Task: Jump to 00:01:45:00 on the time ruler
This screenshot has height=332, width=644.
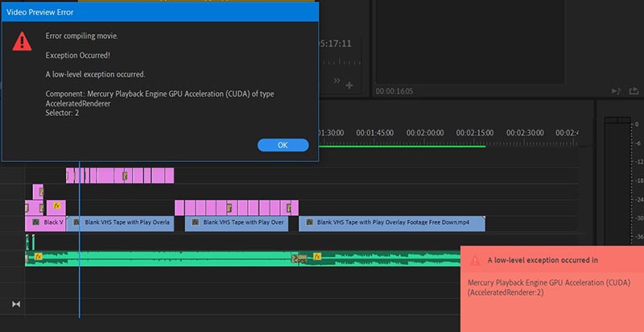Action: pyautogui.click(x=374, y=133)
